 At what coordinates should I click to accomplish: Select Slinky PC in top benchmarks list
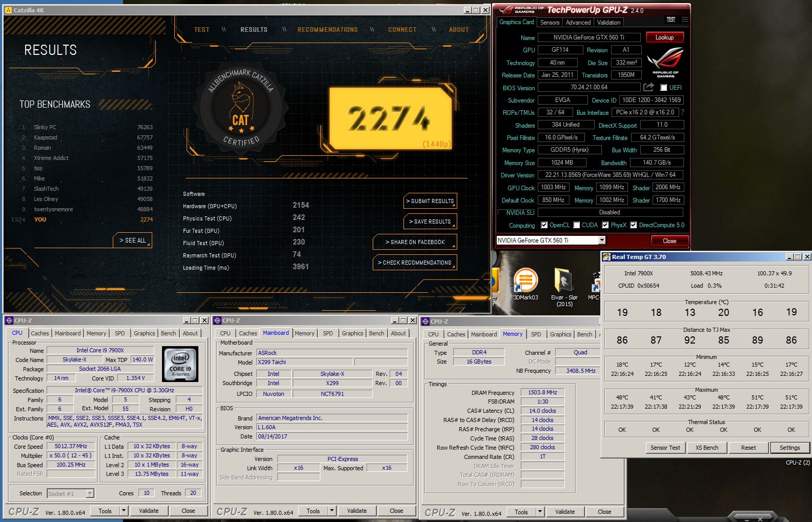pyautogui.click(x=87, y=127)
